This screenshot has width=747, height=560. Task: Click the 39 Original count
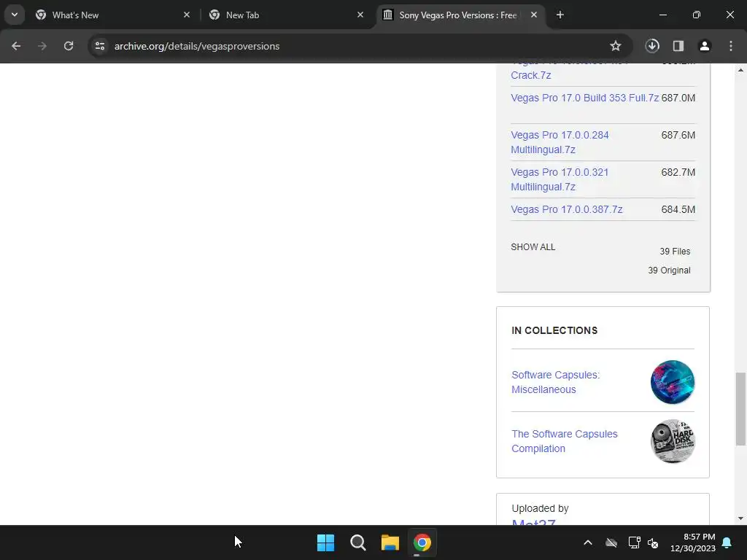point(669,271)
